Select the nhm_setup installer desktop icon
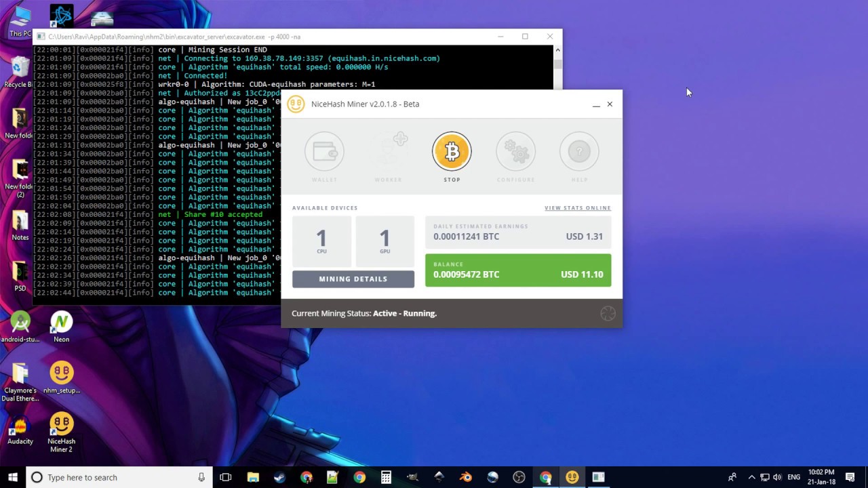The image size is (868, 488). pyautogui.click(x=61, y=378)
